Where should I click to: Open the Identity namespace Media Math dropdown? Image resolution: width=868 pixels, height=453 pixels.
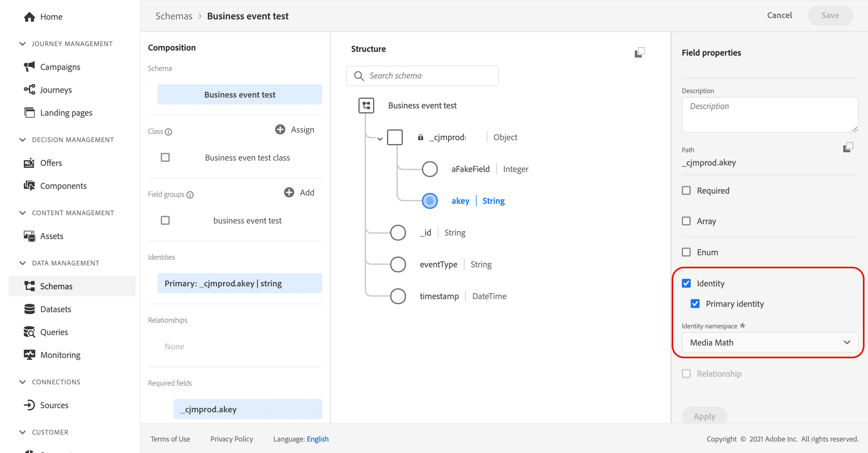[770, 342]
